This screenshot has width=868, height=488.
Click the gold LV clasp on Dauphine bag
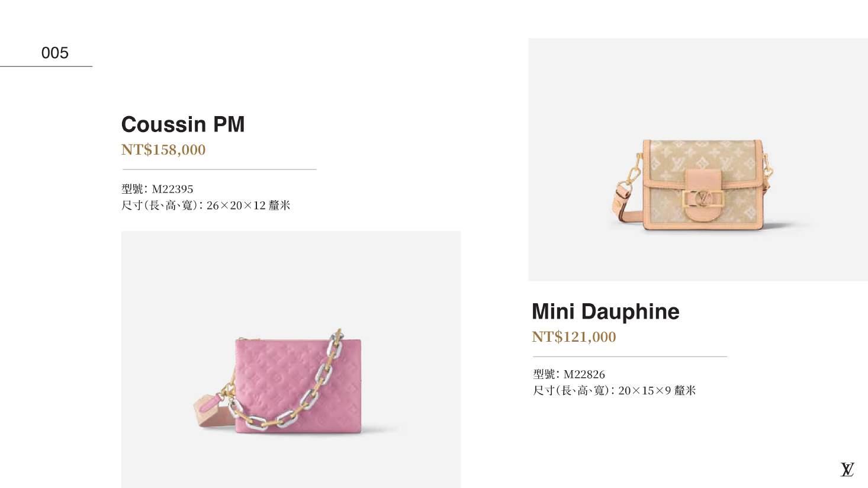[x=703, y=197]
